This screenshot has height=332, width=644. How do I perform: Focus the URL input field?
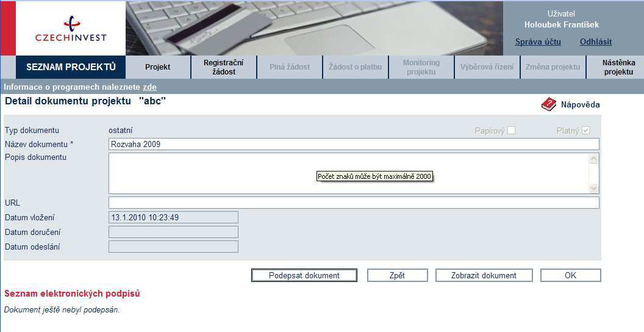pos(354,203)
